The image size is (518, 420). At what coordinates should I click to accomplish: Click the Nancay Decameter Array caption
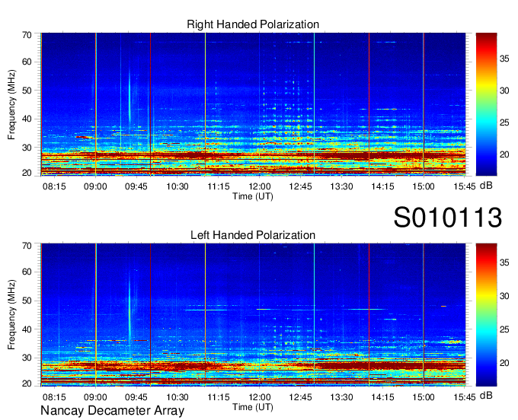112,410
